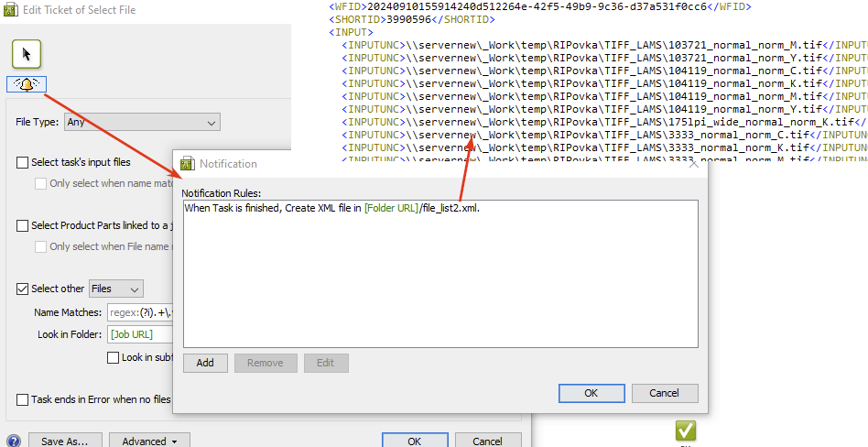Click Add notification rule button
This screenshot has width=868, height=447.
pyautogui.click(x=205, y=363)
